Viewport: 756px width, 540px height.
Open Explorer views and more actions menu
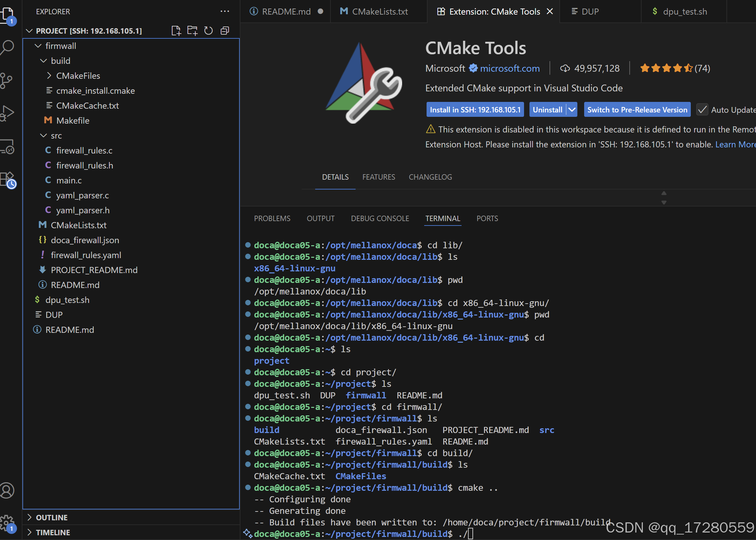[x=225, y=12]
